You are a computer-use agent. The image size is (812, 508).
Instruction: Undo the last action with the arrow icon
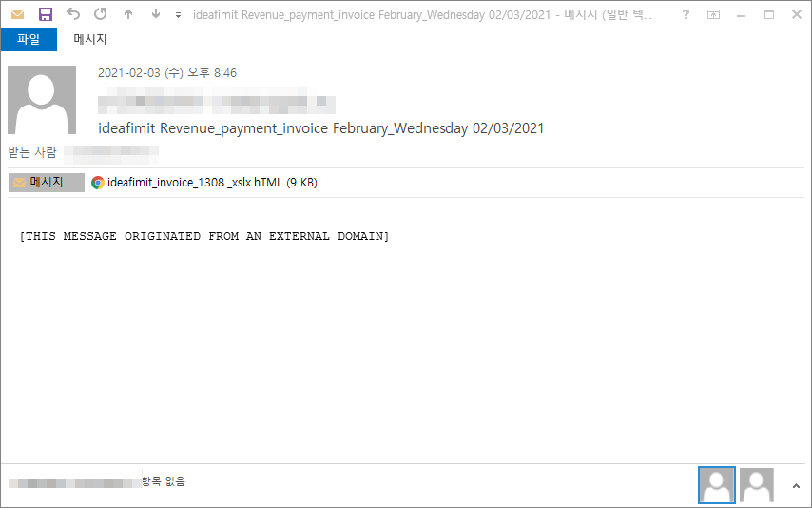point(73,14)
